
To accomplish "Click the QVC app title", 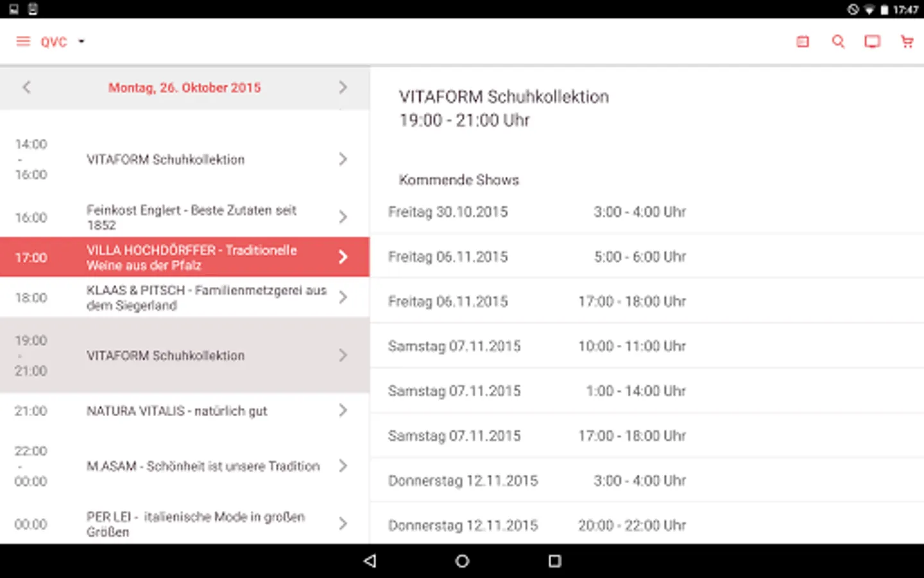I will (x=54, y=42).
